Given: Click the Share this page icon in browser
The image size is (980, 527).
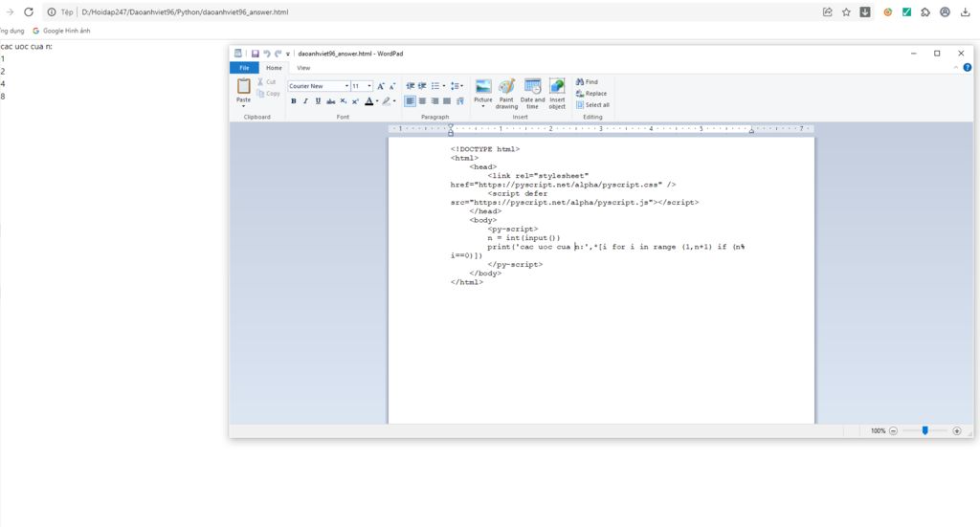Looking at the screenshot, I should point(828,11).
